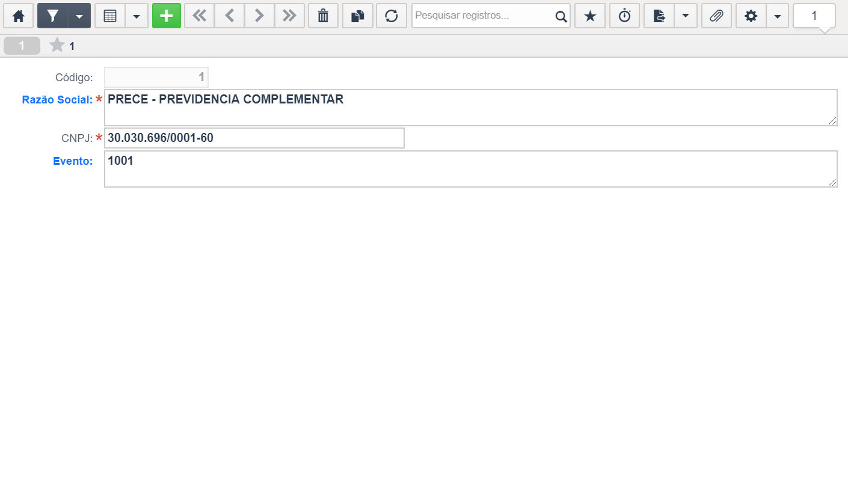Open the filter funnel button
Screen dimensions: 848x504
[x=53, y=16]
